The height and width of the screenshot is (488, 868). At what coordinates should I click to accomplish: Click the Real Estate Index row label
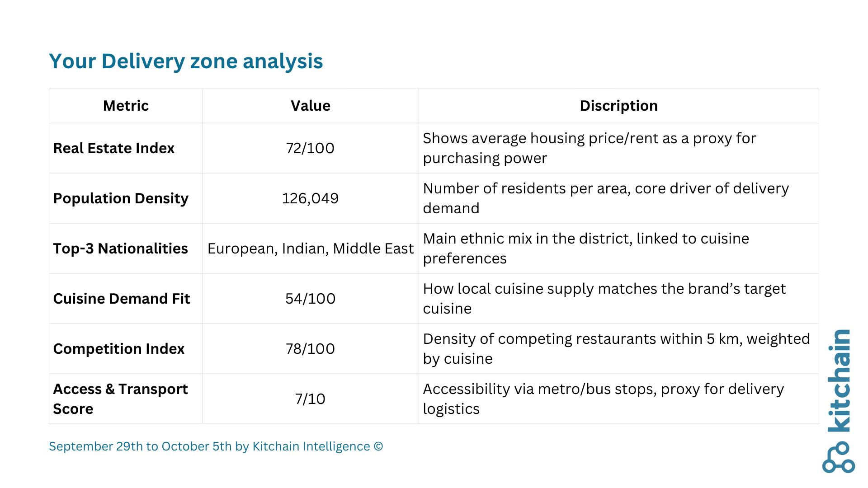click(x=114, y=148)
